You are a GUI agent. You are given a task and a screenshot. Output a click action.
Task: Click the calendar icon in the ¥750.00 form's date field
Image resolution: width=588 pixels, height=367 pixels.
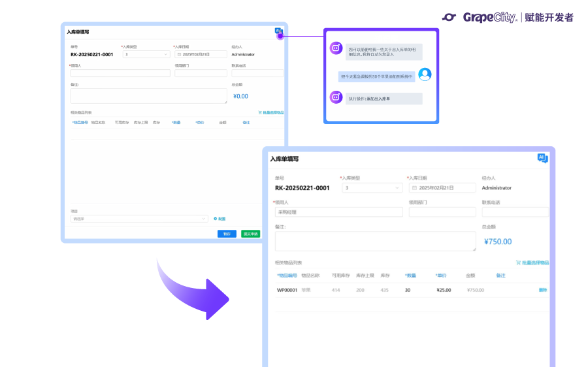pyautogui.click(x=414, y=188)
